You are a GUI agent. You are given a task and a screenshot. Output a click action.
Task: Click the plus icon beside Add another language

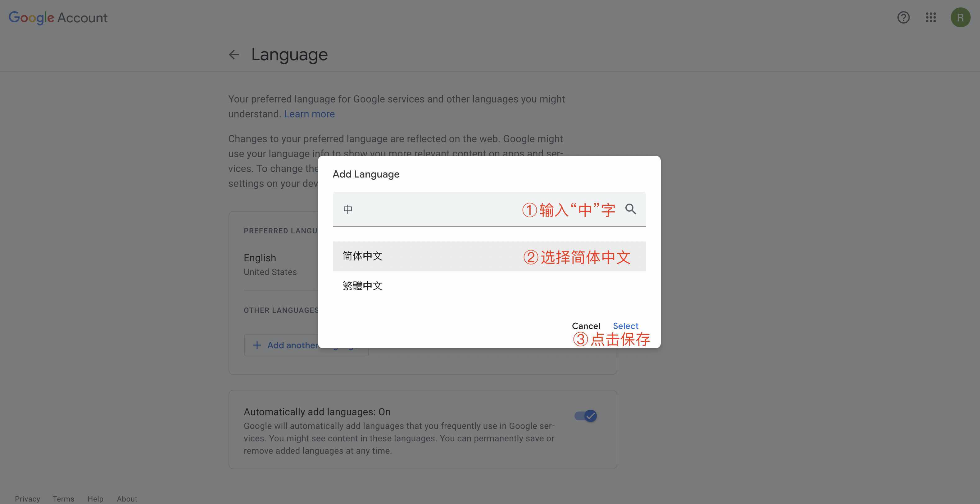tap(257, 345)
